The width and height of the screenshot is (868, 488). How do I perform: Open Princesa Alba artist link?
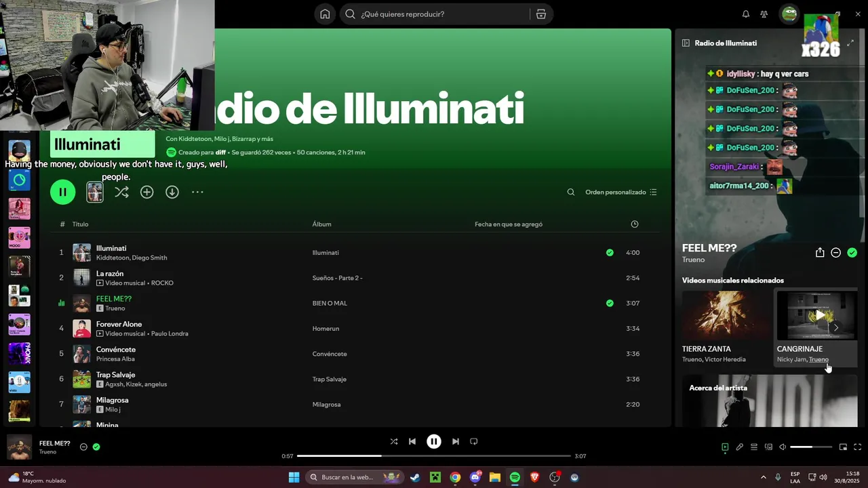point(115,359)
